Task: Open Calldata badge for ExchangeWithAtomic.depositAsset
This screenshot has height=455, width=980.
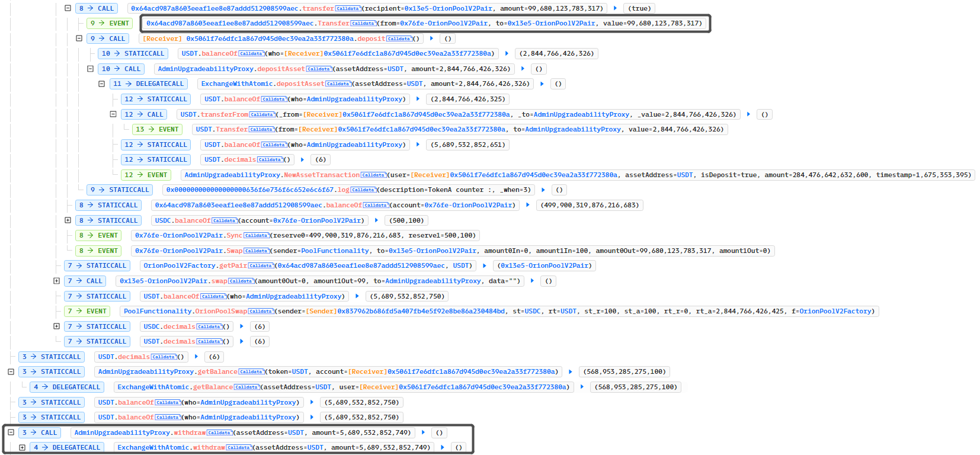Action: (338, 84)
